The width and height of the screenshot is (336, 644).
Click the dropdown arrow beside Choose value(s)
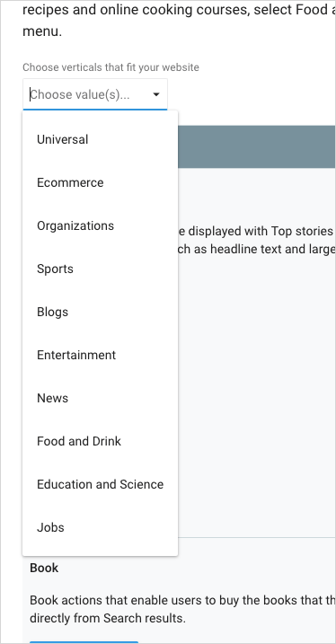pos(156,95)
